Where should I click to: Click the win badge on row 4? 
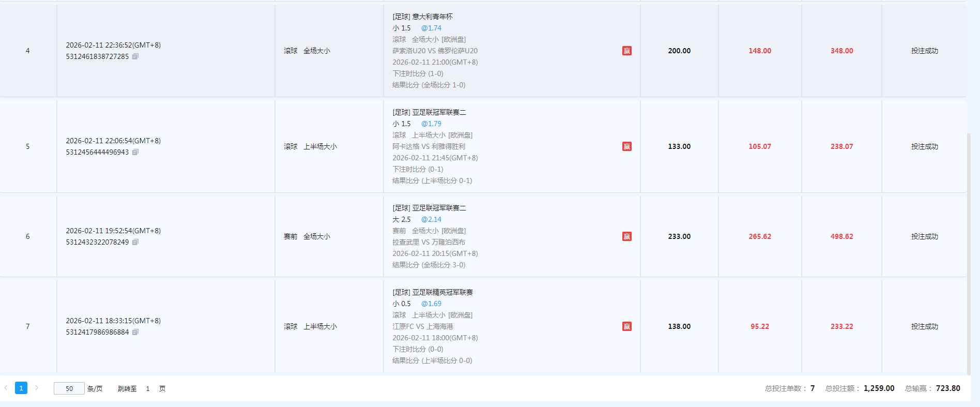[x=626, y=51]
